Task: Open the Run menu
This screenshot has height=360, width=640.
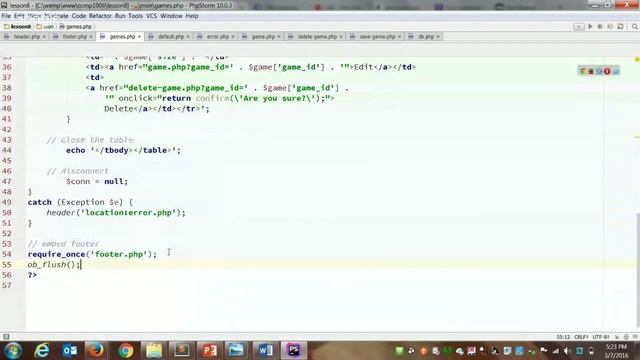Action: pyautogui.click(x=120, y=16)
